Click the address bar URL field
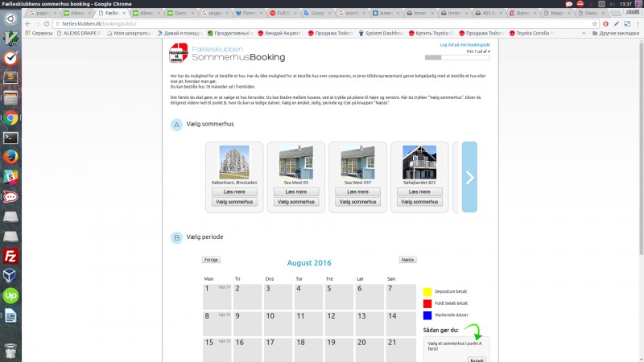 (324, 24)
